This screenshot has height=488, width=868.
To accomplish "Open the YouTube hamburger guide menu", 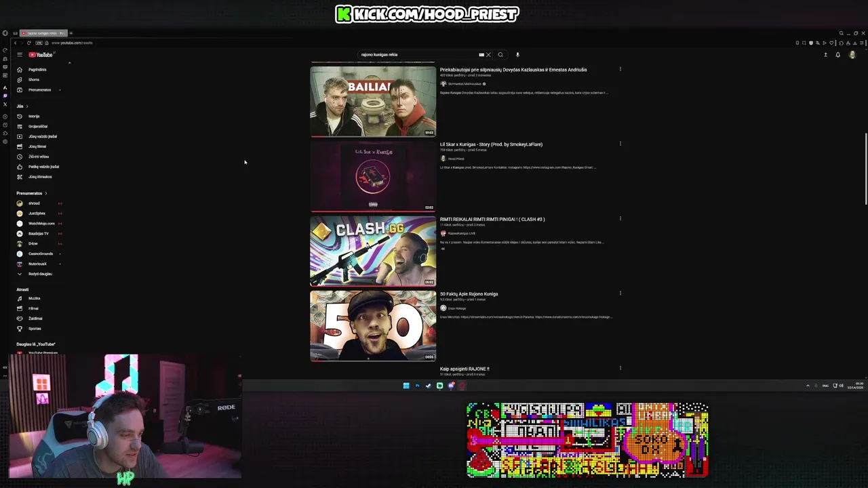I will pos(20,55).
